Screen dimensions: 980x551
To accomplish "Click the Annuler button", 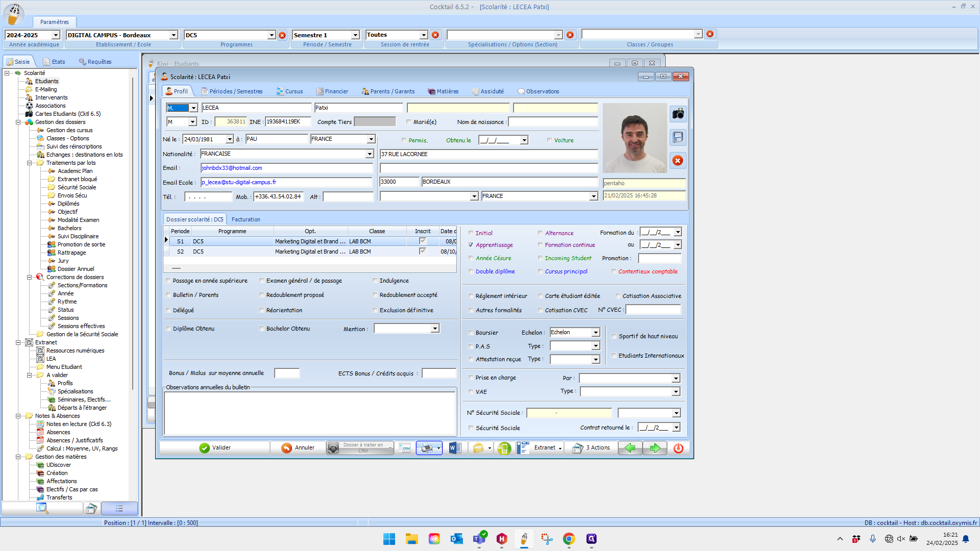I will [x=298, y=448].
